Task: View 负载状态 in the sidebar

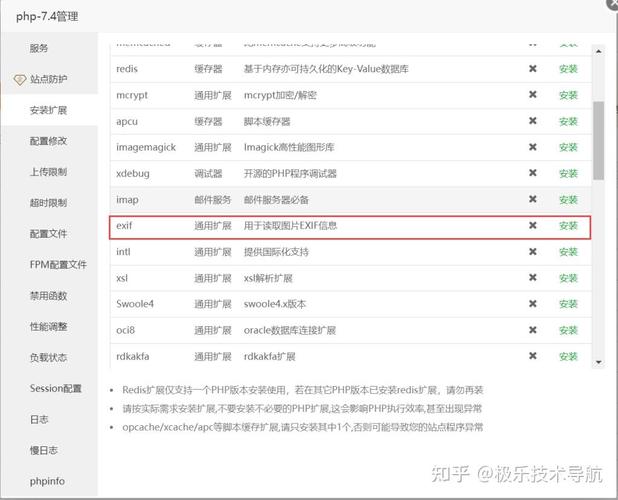Action: pyautogui.click(x=48, y=357)
